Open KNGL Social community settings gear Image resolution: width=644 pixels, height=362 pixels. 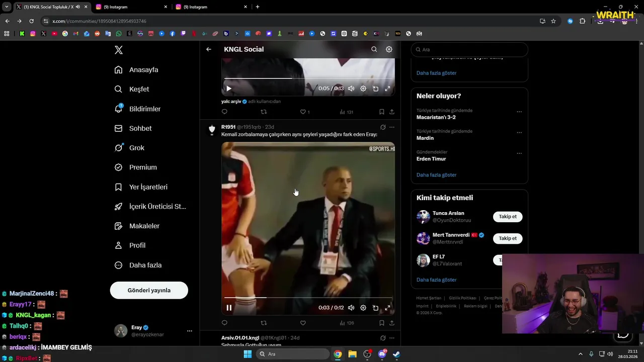point(389,49)
